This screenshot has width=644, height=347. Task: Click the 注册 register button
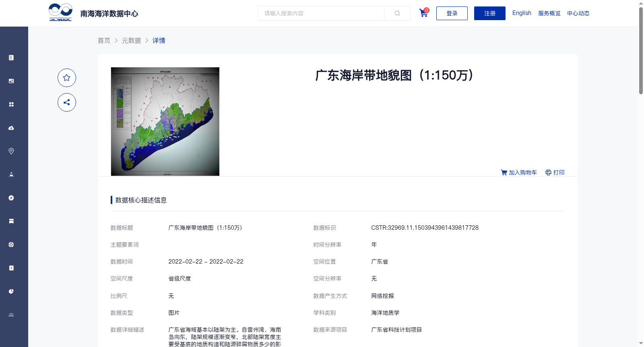[x=490, y=13]
